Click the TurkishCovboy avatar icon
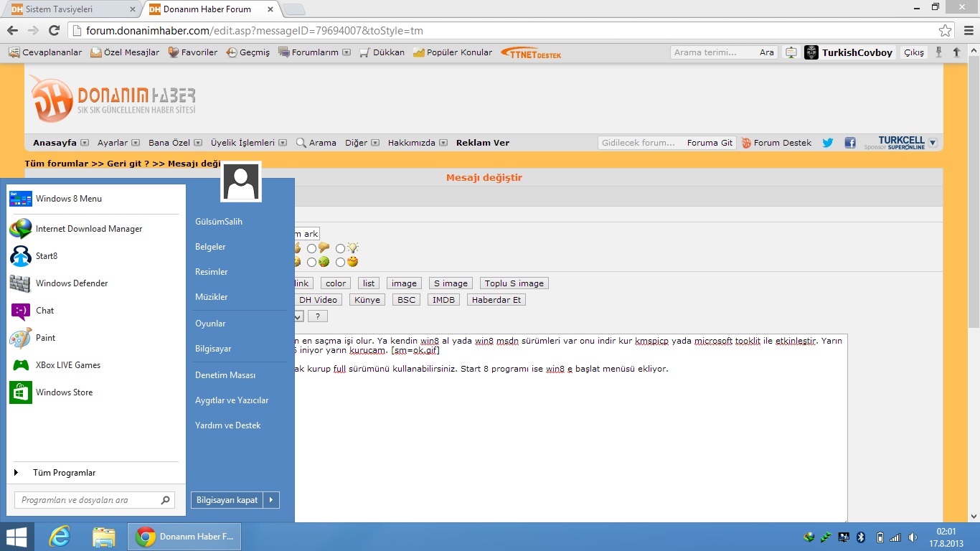 point(811,52)
